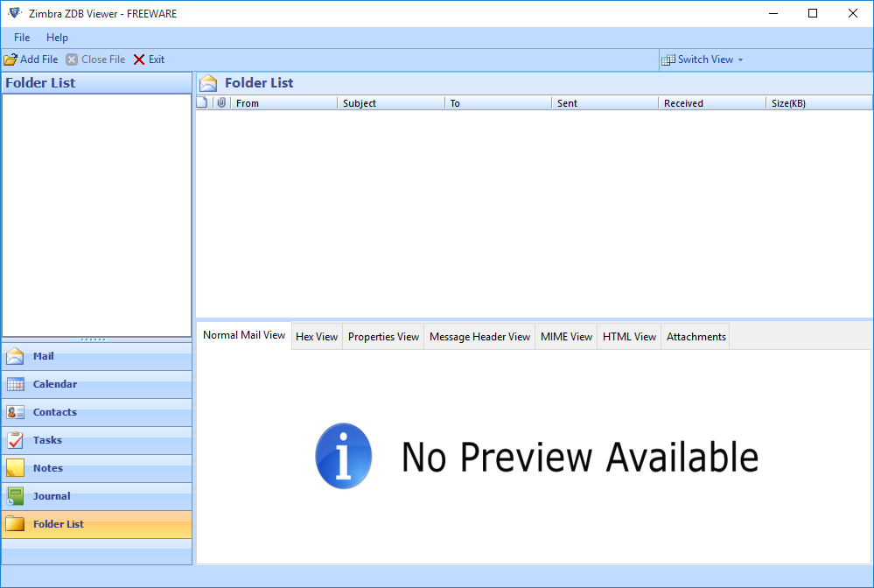Viewport: 874px width, 588px height.
Task: Select the HTML View tab
Action: coord(629,337)
